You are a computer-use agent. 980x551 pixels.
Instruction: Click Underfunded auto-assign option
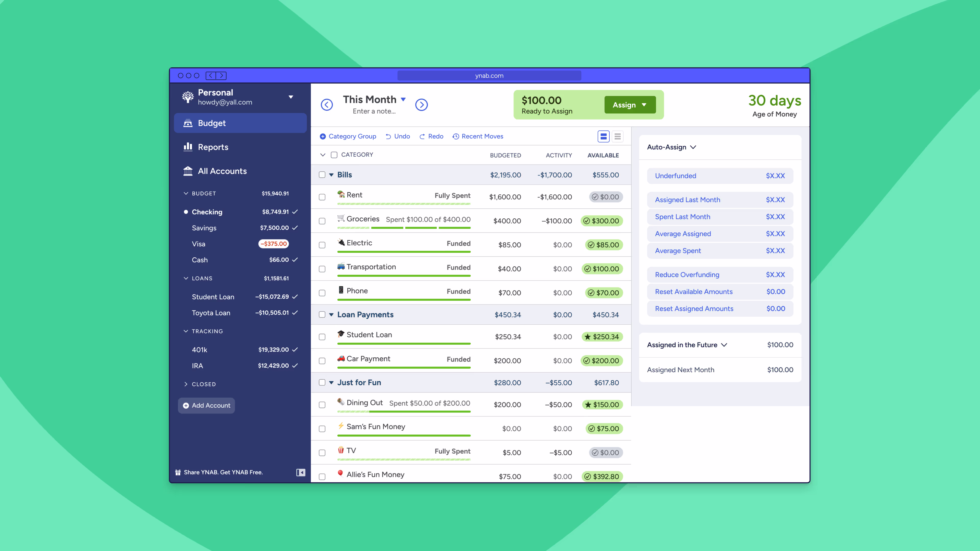click(x=720, y=176)
